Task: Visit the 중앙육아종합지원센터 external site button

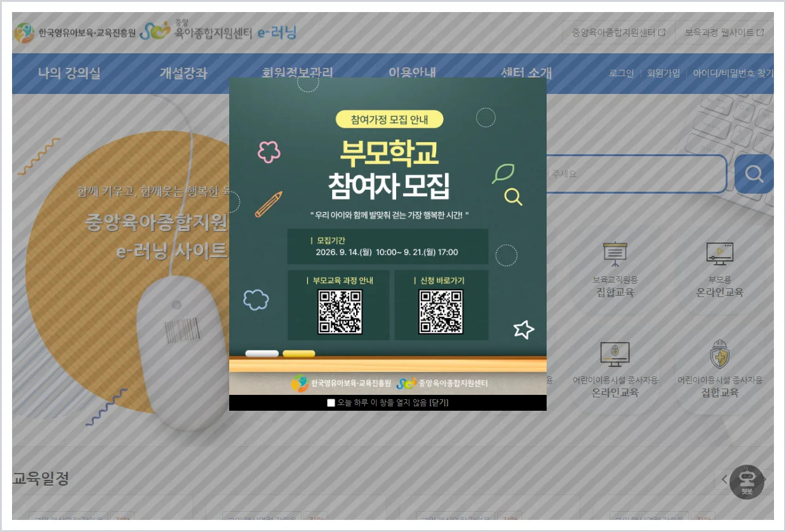Action: click(618, 32)
